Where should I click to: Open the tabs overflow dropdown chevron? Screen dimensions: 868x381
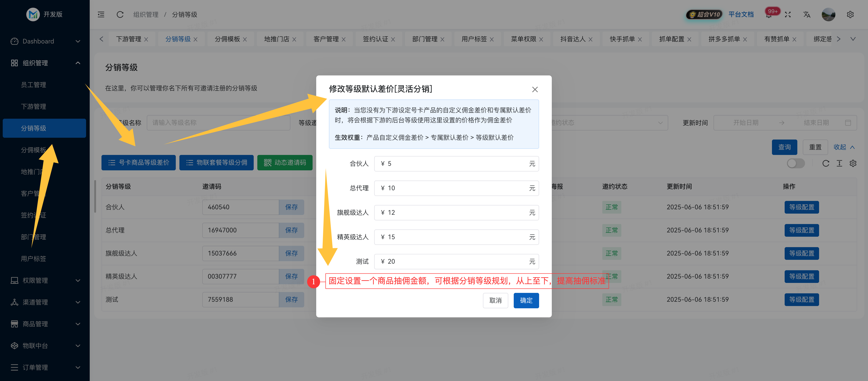click(x=853, y=39)
